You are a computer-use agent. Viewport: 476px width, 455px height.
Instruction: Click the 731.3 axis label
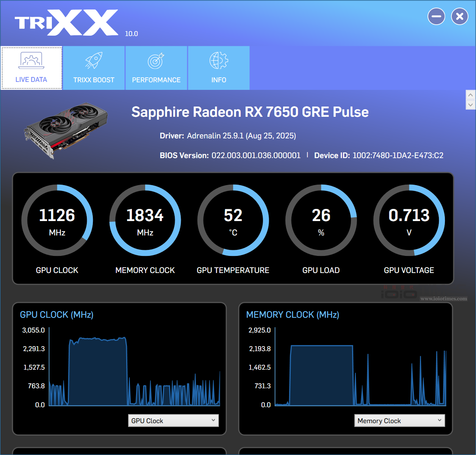click(x=263, y=386)
